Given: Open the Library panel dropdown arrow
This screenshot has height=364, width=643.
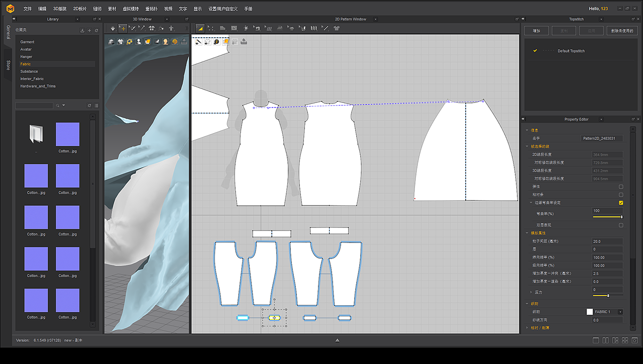Looking at the screenshot, I should [77, 19].
